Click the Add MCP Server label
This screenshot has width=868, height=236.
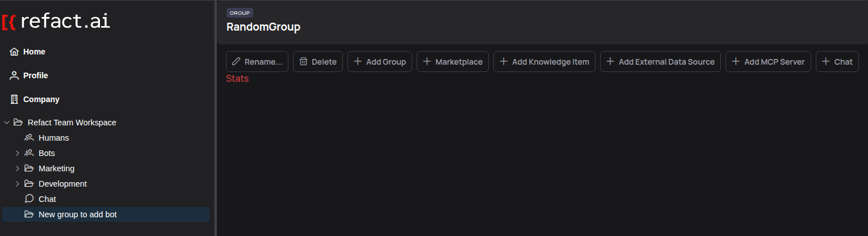tap(774, 62)
